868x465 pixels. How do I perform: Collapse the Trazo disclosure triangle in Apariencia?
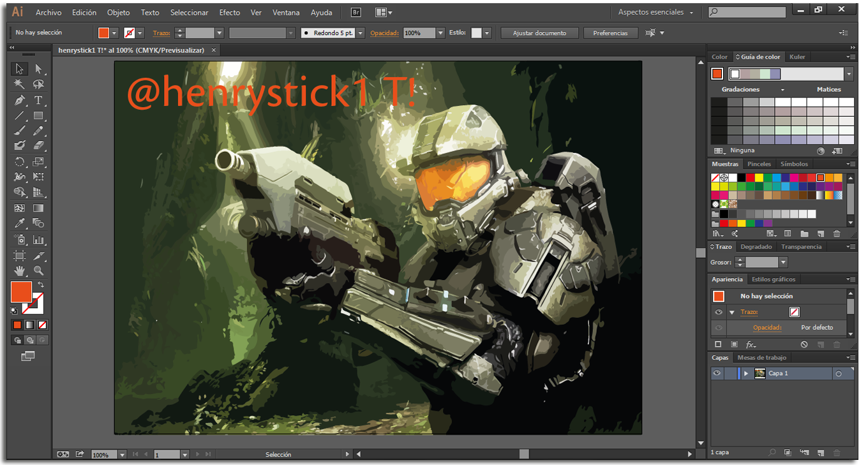(732, 313)
